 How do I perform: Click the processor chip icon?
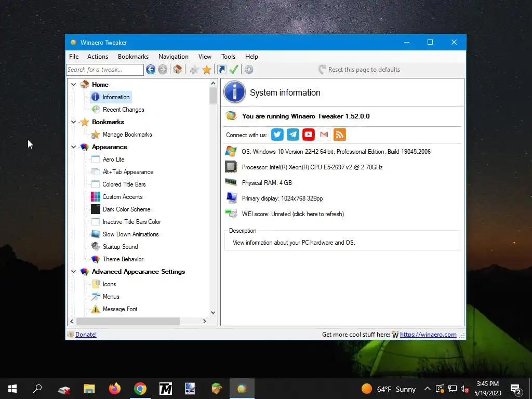click(231, 167)
